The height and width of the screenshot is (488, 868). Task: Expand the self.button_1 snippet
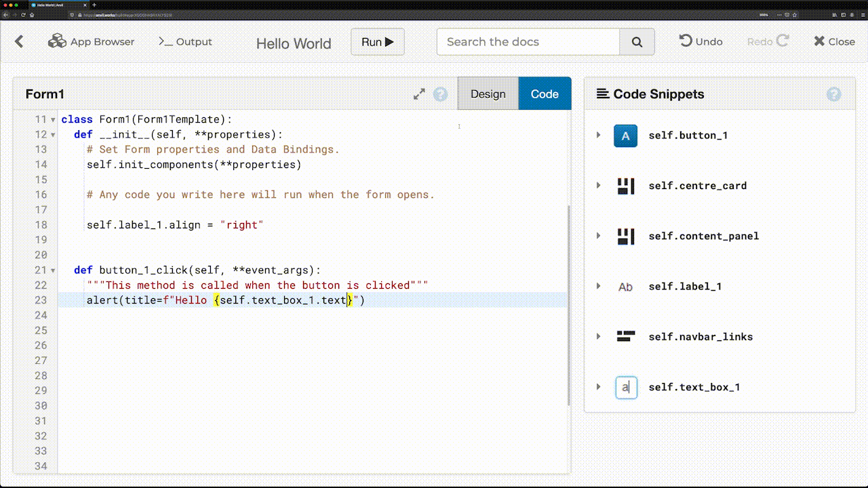[x=598, y=136]
